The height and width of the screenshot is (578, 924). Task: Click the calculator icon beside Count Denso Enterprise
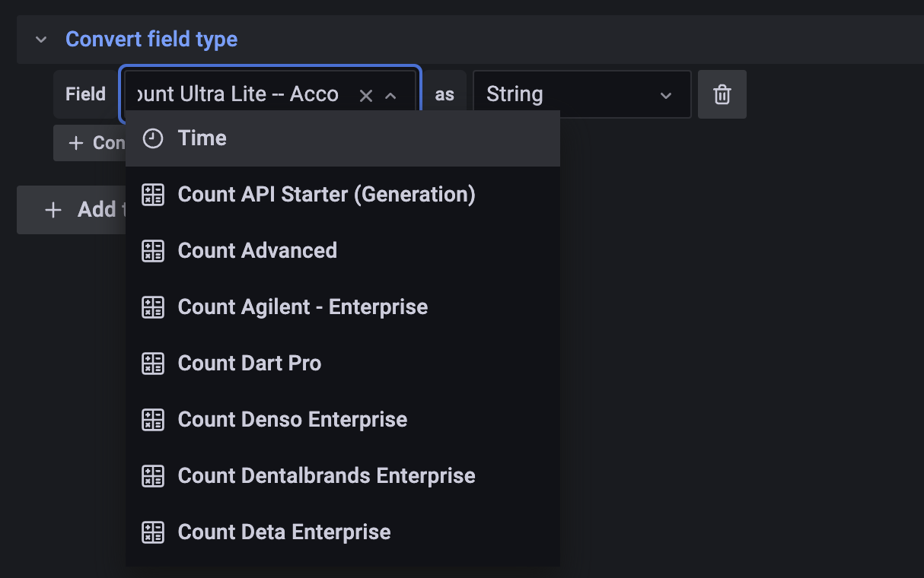tap(153, 420)
